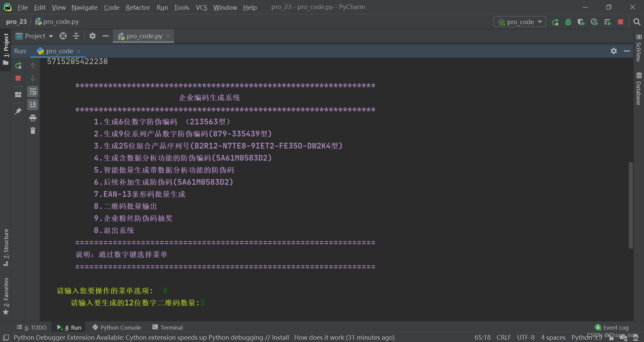
Task: Open the Window menu
Action: (x=225, y=7)
